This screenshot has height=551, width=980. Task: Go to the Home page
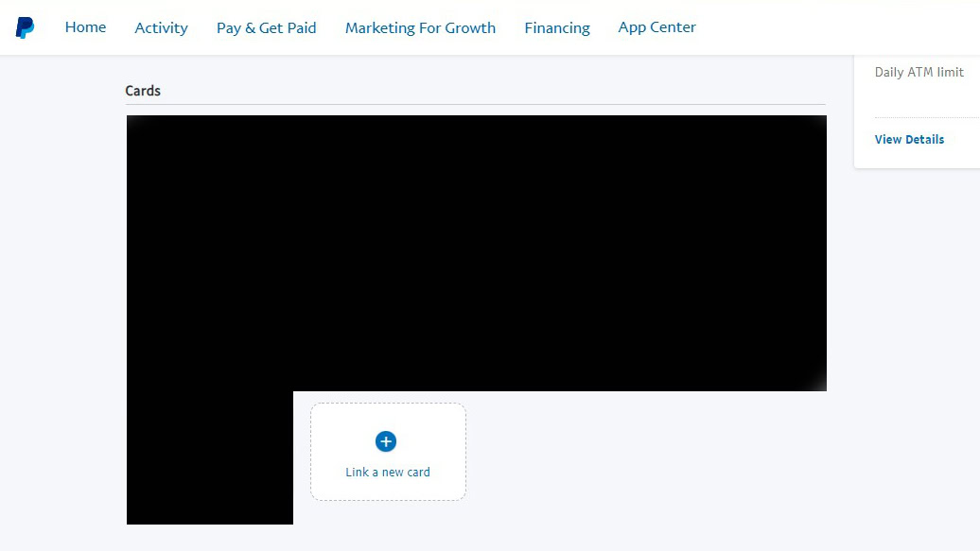tap(85, 27)
